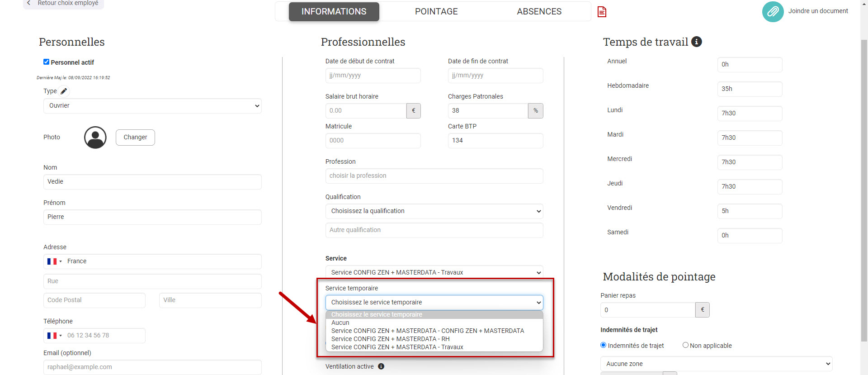Click the Profession field

tap(434, 176)
